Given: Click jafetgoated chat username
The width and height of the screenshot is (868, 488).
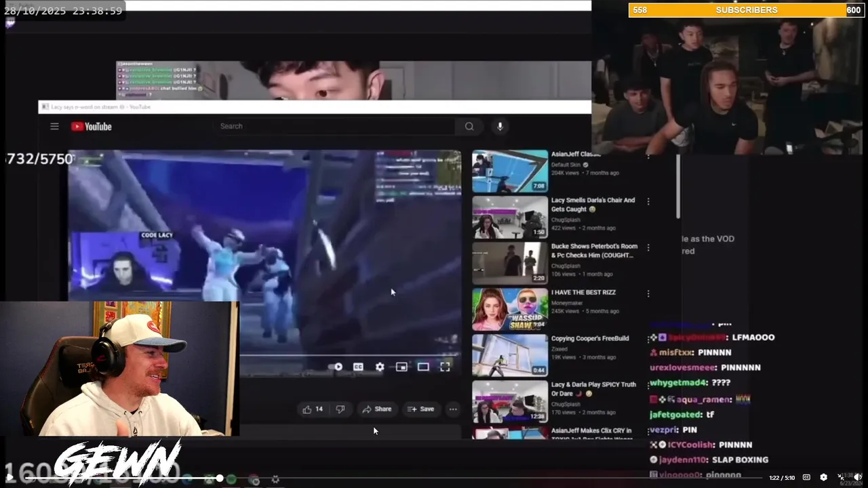Looking at the screenshot, I should [674, 414].
